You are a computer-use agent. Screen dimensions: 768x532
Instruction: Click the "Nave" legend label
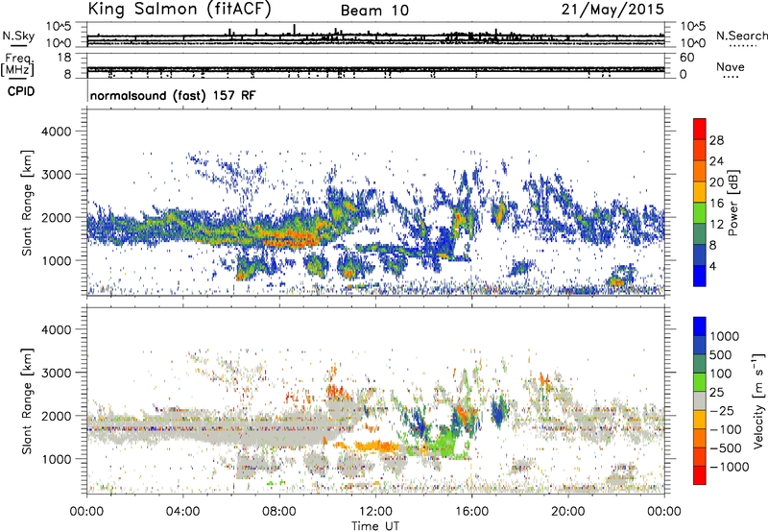pyautogui.click(x=730, y=66)
